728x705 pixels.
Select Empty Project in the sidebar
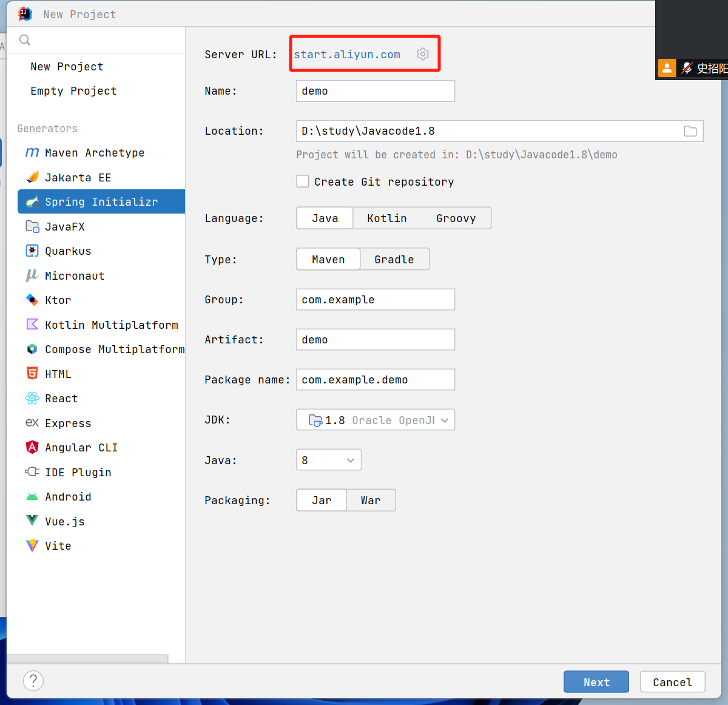click(x=73, y=90)
